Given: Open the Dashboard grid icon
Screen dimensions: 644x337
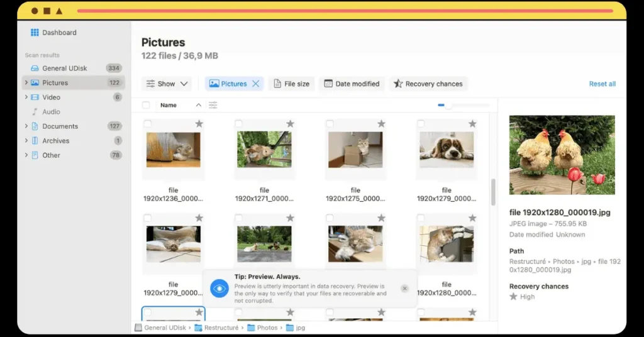Looking at the screenshot, I should [35, 33].
